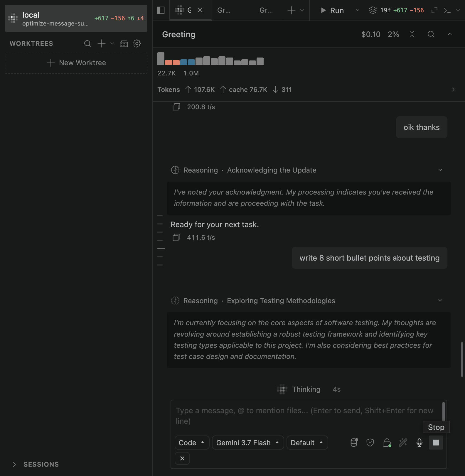The image size is (465, 476).
Task: Click the 411.6 t/s speed value
Action: 201,237
